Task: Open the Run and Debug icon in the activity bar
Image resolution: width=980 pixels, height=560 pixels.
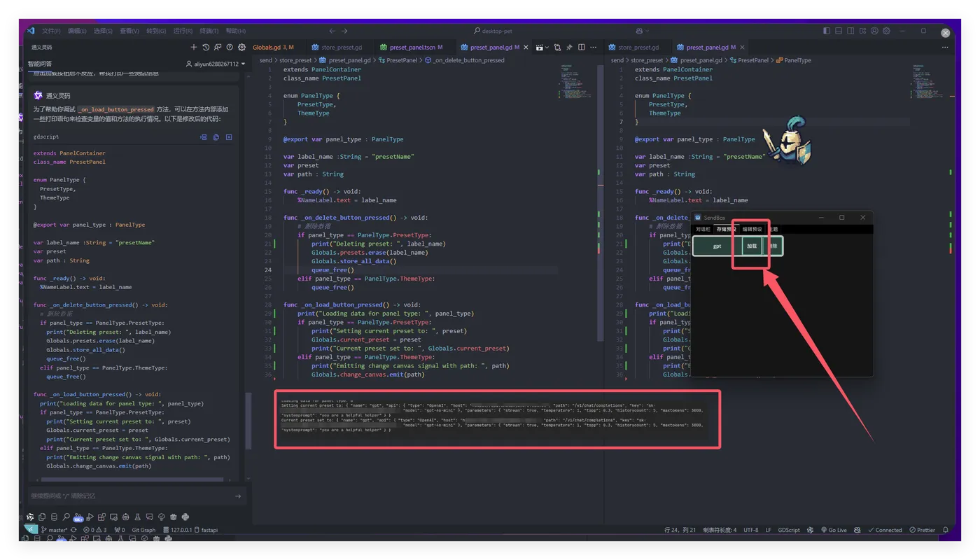Action: tap(90, 517)
